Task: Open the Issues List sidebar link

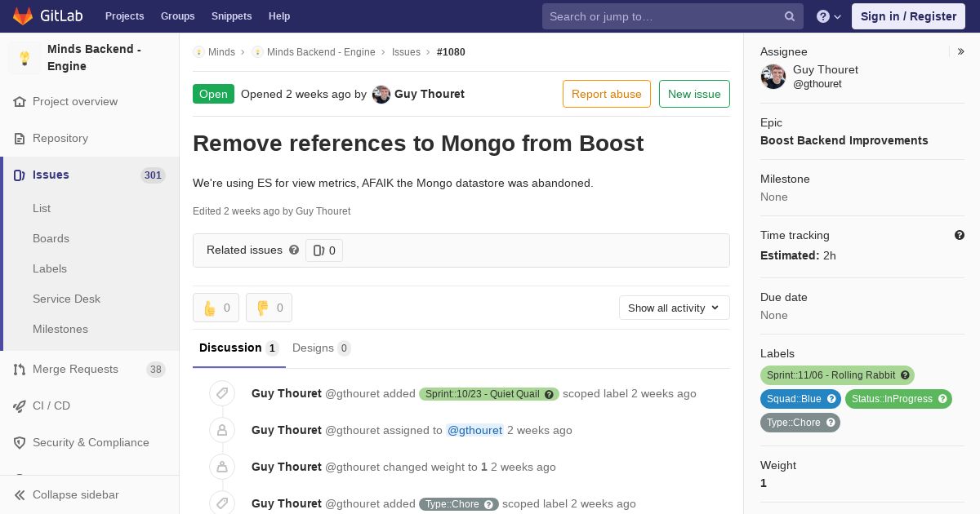Action: click(x=42, y=208)
